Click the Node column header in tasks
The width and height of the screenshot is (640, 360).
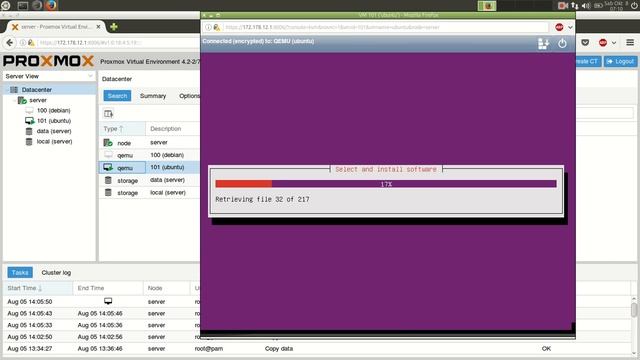click(x=167, y=288)
